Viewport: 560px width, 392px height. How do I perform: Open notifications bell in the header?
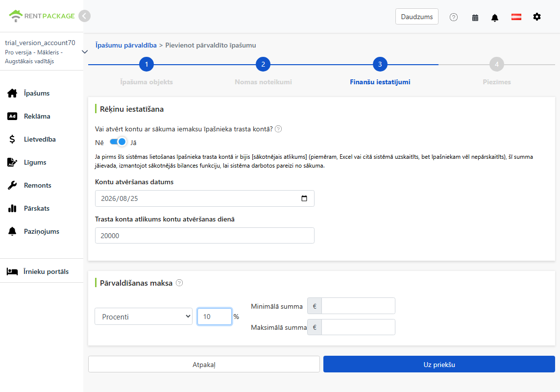click(495, 18)
